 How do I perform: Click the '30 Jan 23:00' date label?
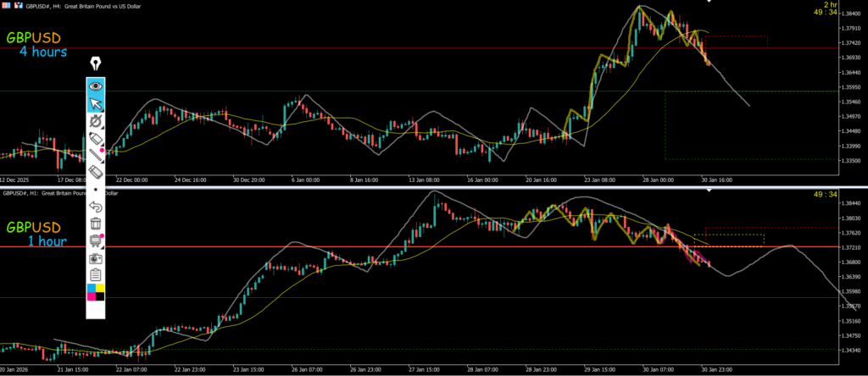pyautogui.click(x=716, y=368)
